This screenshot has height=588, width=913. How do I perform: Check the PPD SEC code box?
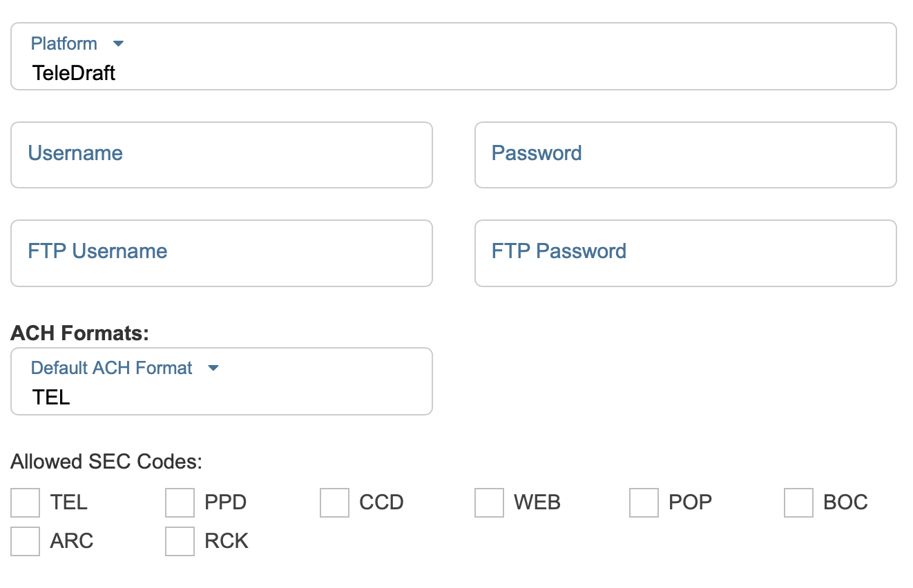coord(180,502)
